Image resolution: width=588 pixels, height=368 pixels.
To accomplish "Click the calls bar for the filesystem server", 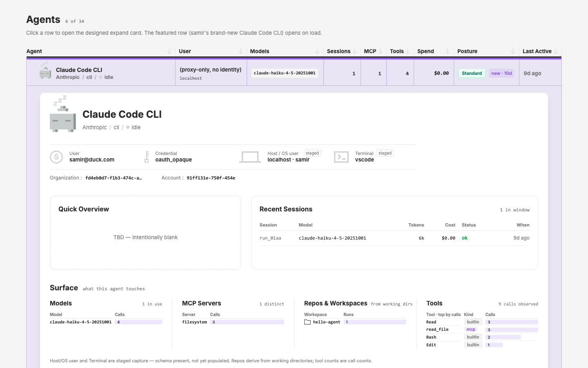I will pyautogui.click(x=247, y=322).
